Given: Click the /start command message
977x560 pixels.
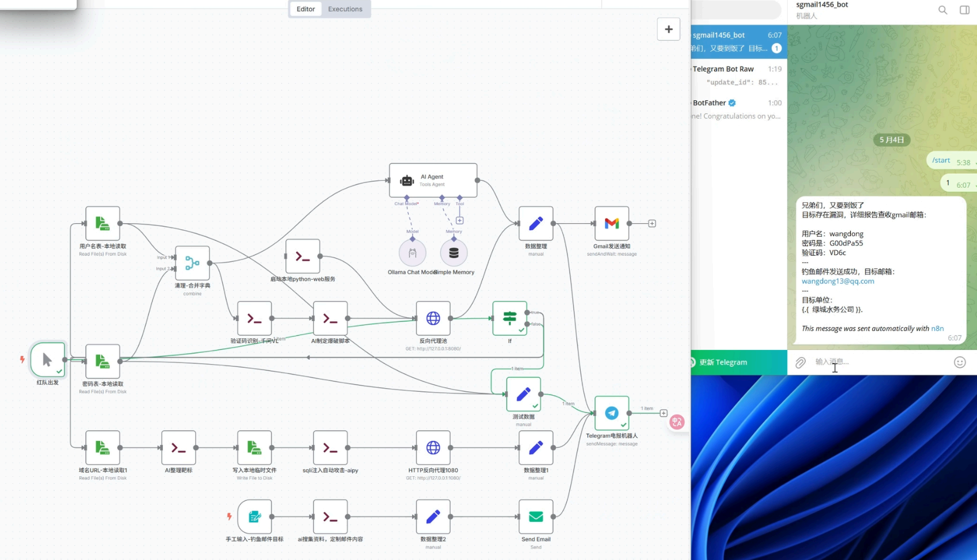Looking at the screenshot, I should (941, 160).
